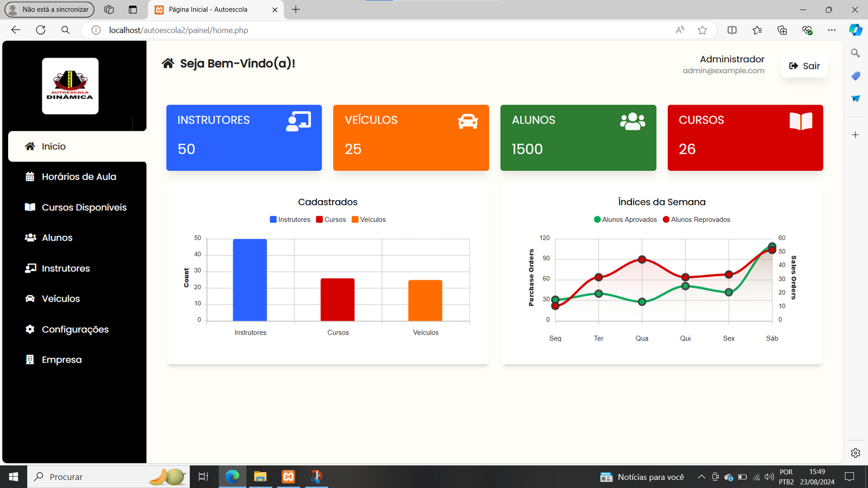
Task: Open browser Settings and more menu
Action: pos(832,30)
